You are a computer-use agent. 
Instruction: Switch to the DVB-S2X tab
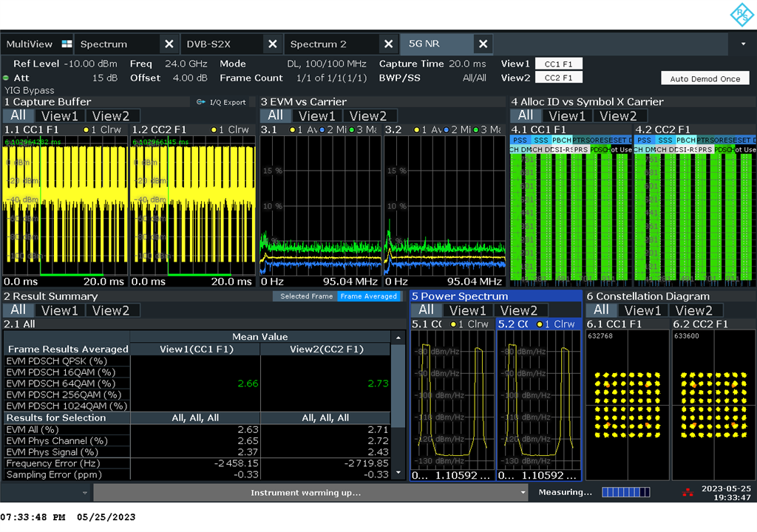[x=208, y=44]
